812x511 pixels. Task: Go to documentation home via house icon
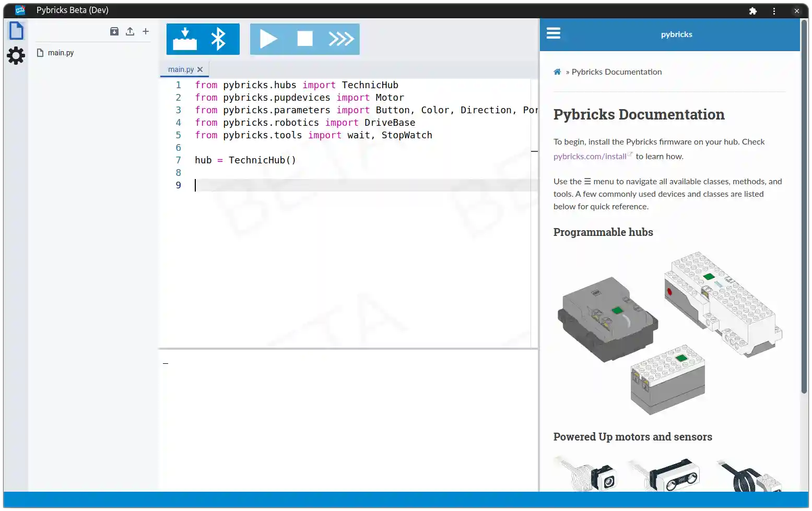[x=557, y=72]
